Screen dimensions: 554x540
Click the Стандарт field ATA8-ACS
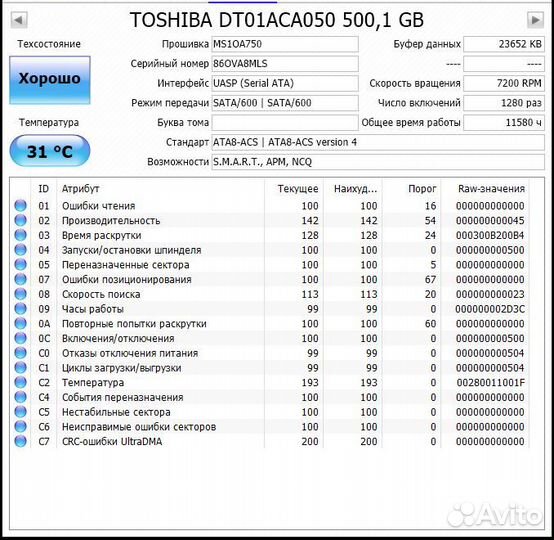(378, 142)
